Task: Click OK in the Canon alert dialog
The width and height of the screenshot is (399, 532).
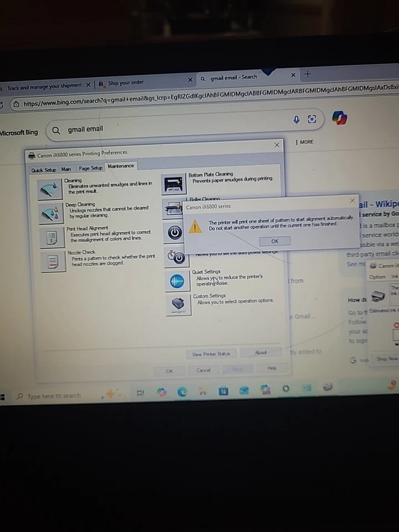Action: click(x=274, y=241)
